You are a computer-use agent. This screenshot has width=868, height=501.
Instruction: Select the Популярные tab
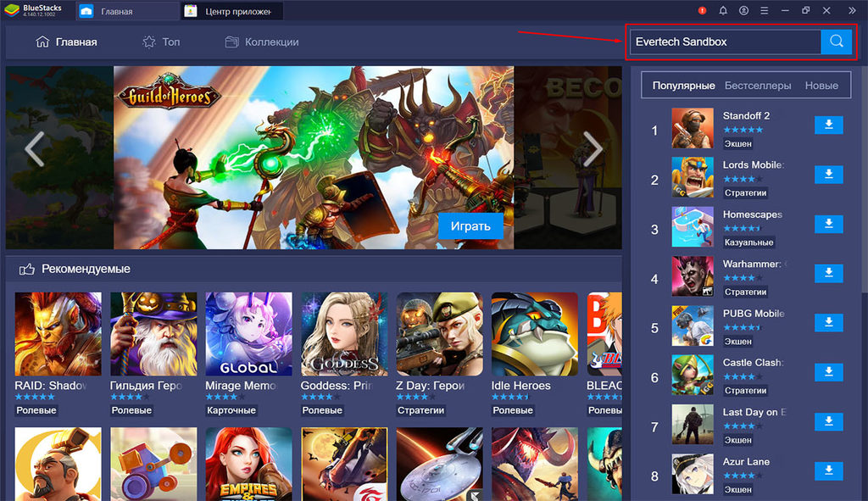684,86
